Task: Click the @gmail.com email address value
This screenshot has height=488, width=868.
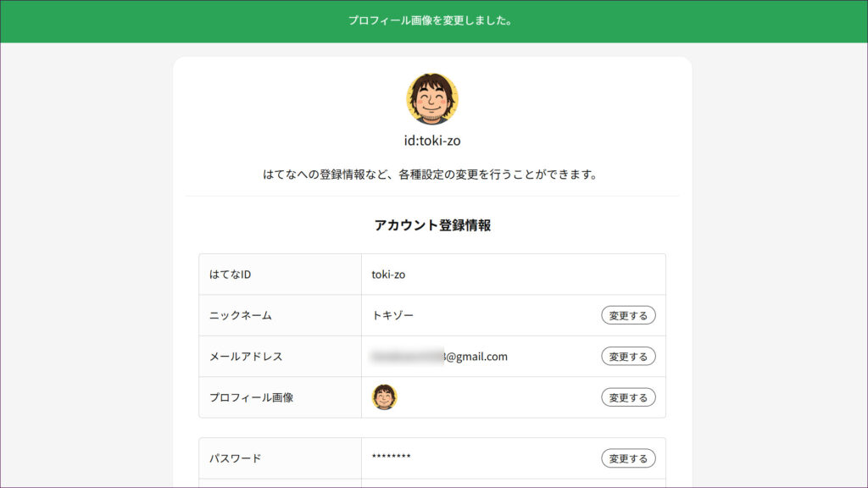Action: tap(476, 357)
